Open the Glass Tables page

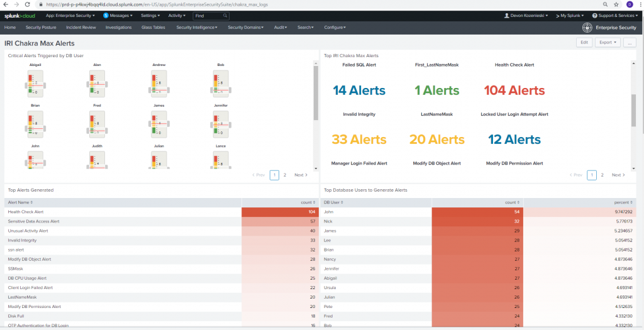[153, 28]
